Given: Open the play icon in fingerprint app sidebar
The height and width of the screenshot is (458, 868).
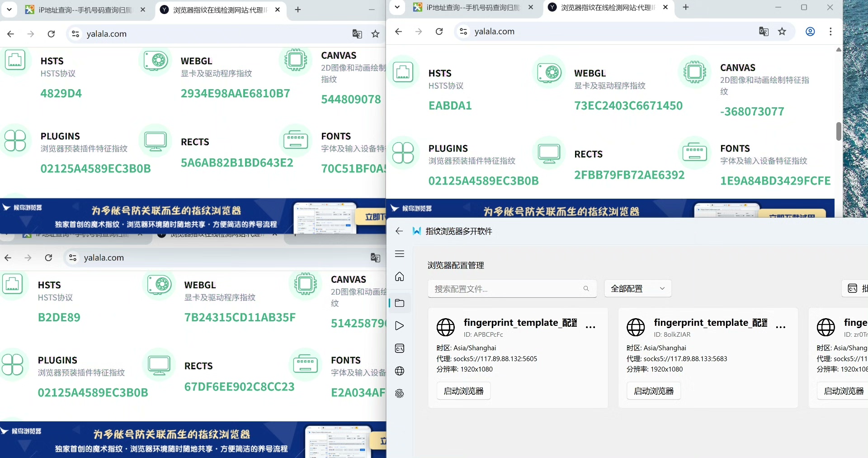Looking at the screenshot, I should pos(399,326).
